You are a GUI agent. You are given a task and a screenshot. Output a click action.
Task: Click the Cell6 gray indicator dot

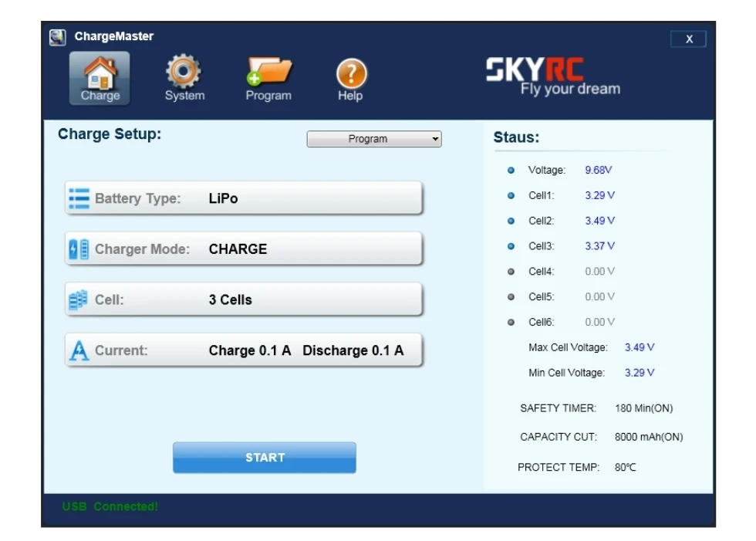511,322
